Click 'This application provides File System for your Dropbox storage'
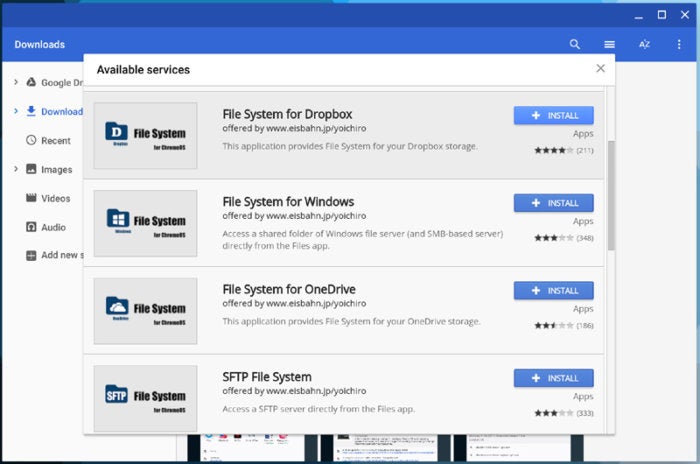Viewport: 700px width, 464px height. tap(350, 146)
